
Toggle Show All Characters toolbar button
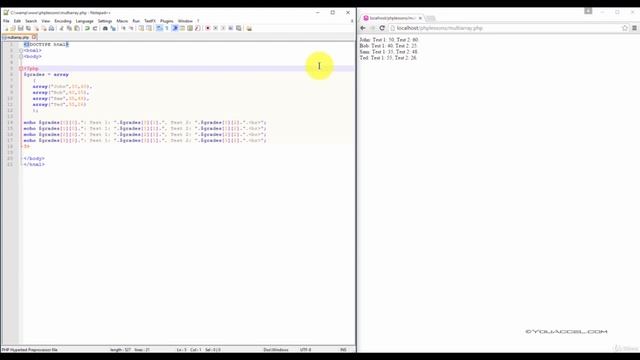(167, 28)
